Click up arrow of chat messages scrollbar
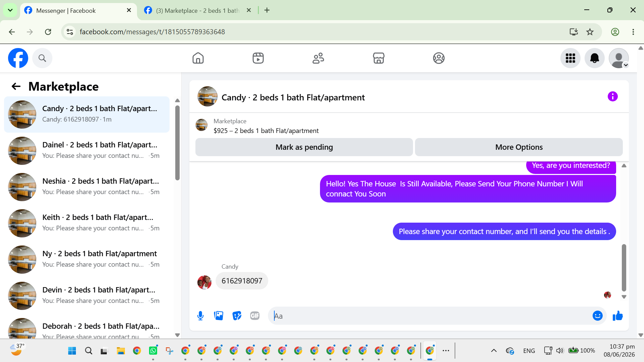Image resolution: width=644 pixels, height=362 pixels. (624, 166)
